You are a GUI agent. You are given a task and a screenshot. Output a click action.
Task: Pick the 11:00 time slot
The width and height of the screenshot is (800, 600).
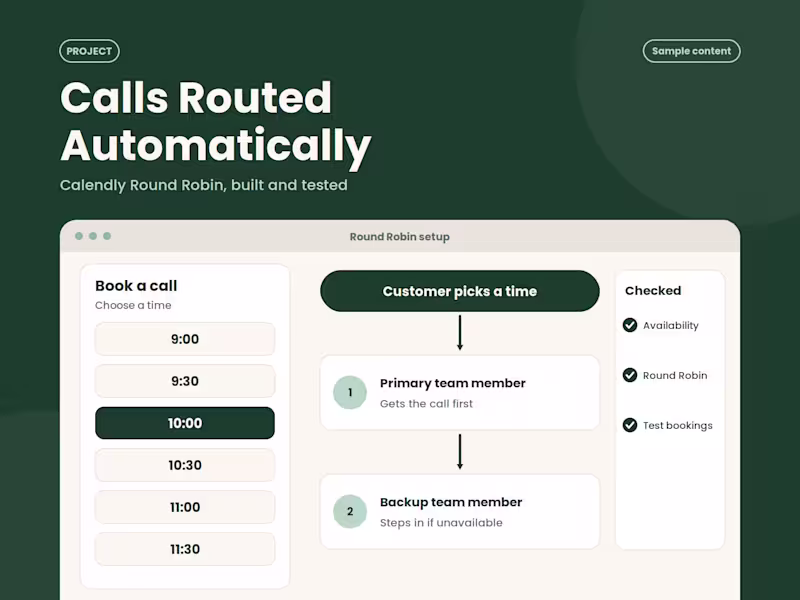click(185, 507)
